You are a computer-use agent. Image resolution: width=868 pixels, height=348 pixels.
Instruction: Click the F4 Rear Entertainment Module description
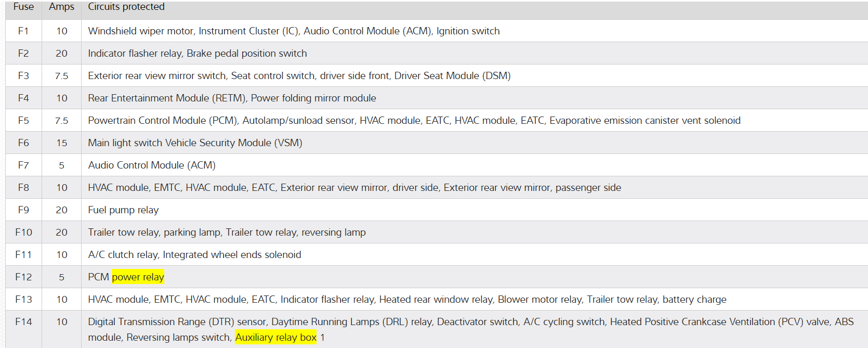(232, 98)
